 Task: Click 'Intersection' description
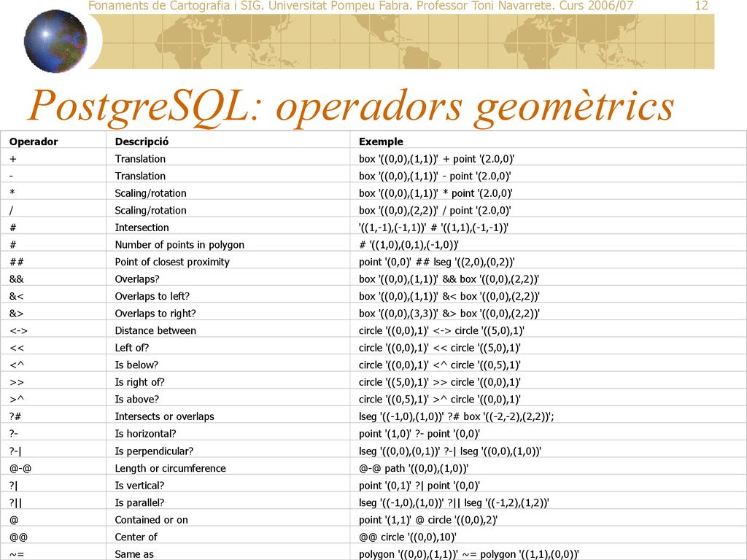142,227
